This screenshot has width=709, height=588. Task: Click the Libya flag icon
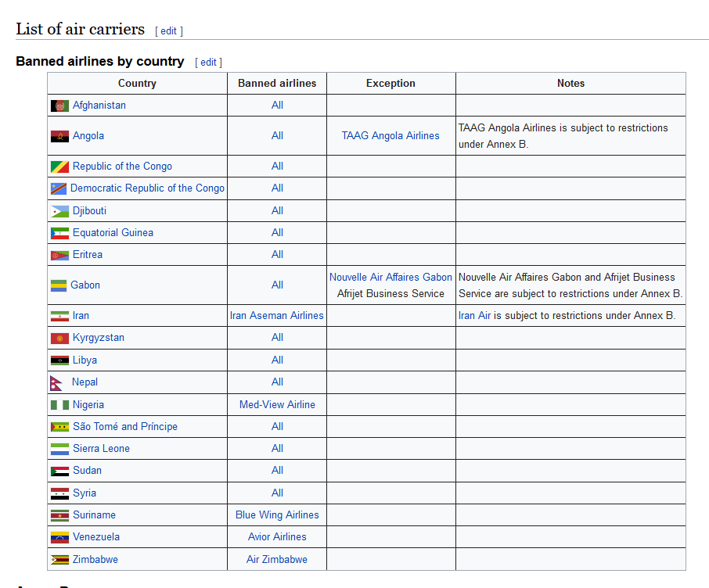click(x=59, y=360)
